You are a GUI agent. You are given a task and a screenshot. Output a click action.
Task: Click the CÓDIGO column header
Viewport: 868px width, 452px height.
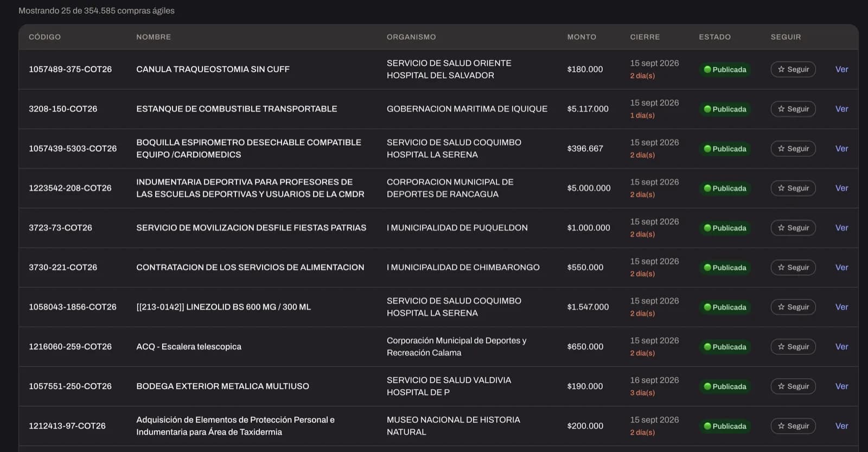coord(44,37)
